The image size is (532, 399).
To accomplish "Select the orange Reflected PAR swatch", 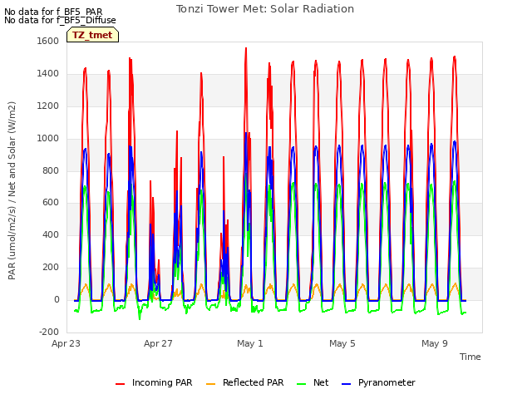I will click(x=210, y=384).
